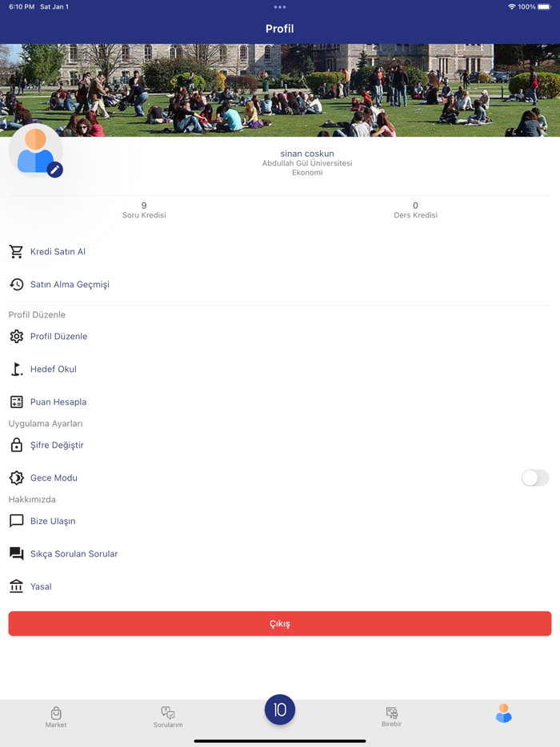Select the Hedef Okul flag icon
This screenshot has width=560, height=747.
(16, 370)
